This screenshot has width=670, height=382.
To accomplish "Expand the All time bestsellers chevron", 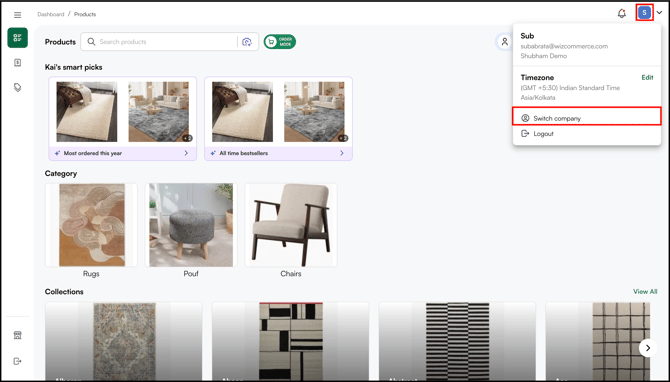I will click(x=341, y=153).
